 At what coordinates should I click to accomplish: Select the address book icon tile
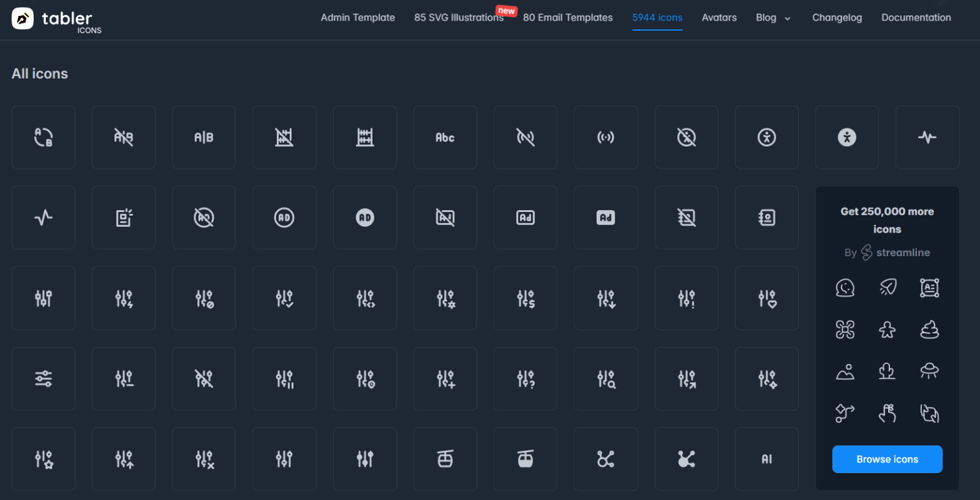767,218
